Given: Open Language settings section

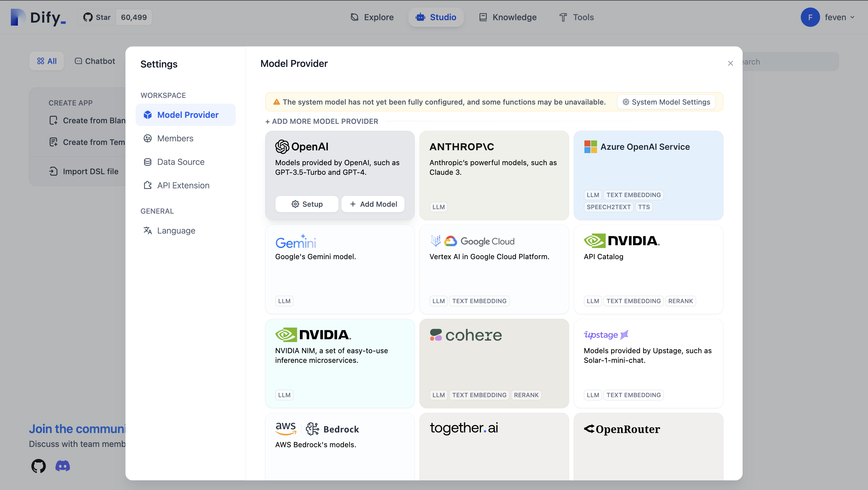Looking at the screenshot, I should pos(186,231).
